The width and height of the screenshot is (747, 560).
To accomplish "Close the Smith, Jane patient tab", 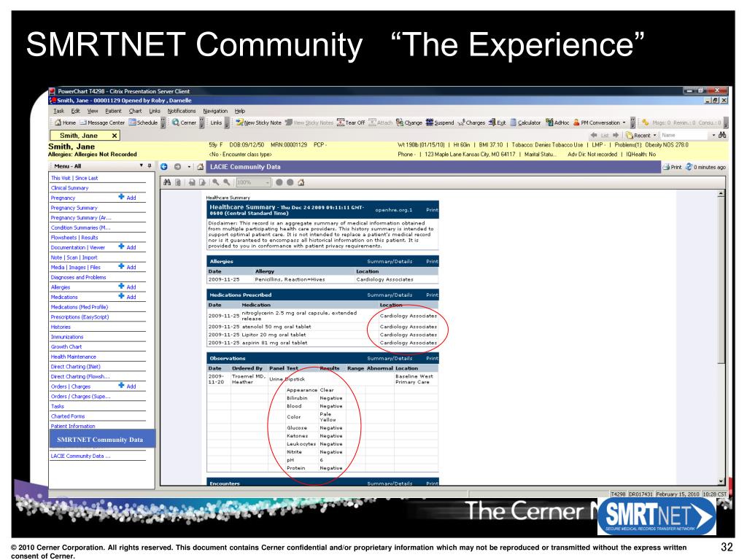I will [x=115, y=136].
